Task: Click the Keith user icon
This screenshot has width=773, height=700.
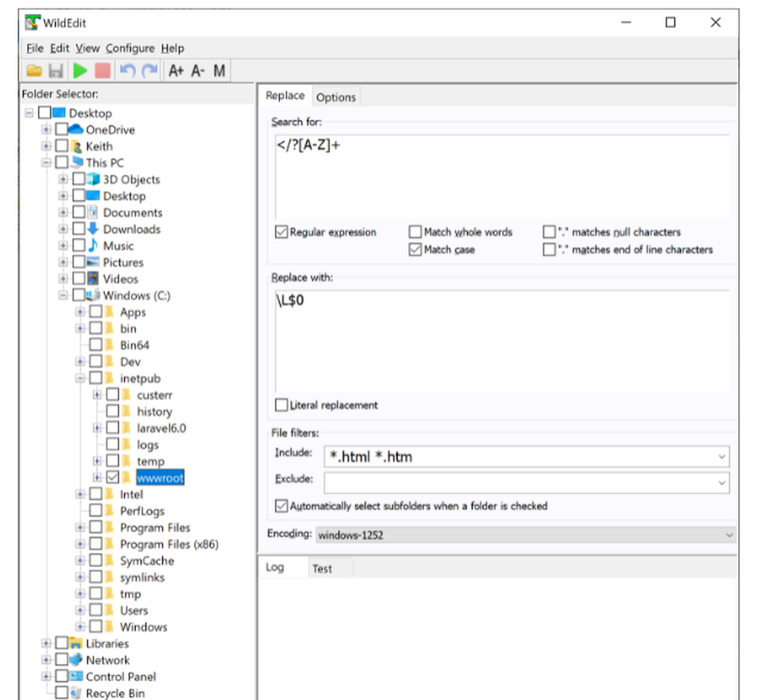Action: tap(77, 146)
